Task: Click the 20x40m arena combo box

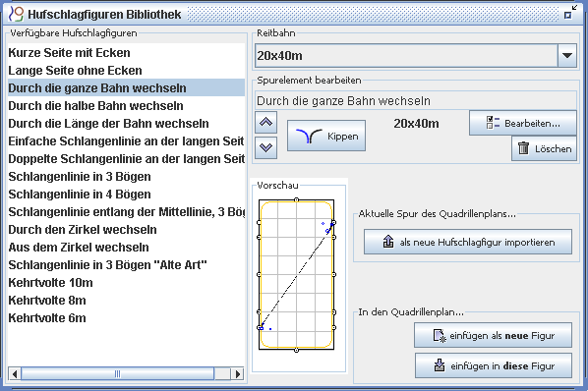Action: [416, 55]
